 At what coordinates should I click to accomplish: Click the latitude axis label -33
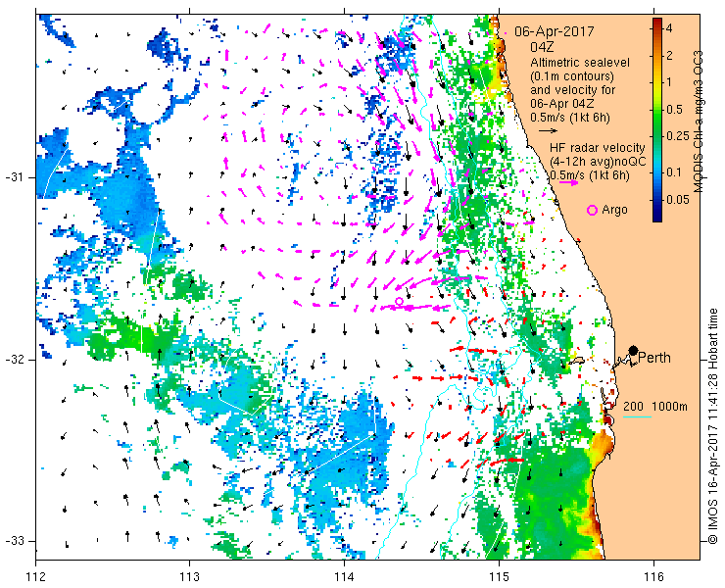(14, 540)
